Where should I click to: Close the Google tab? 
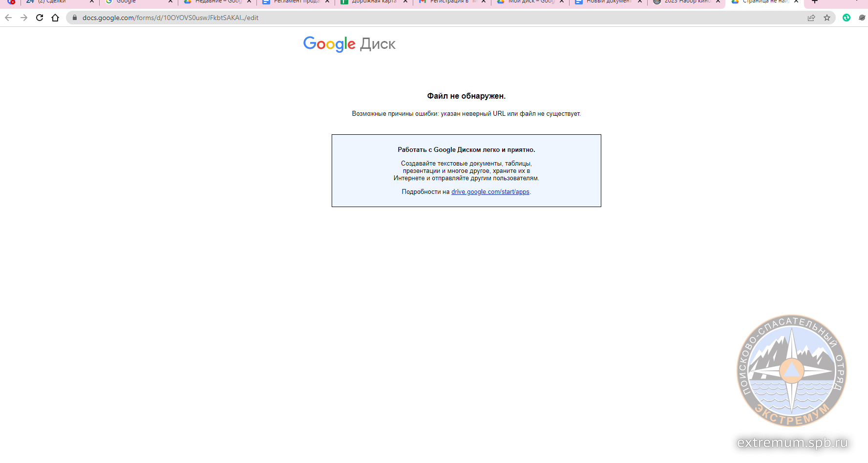tap(170, 1)
